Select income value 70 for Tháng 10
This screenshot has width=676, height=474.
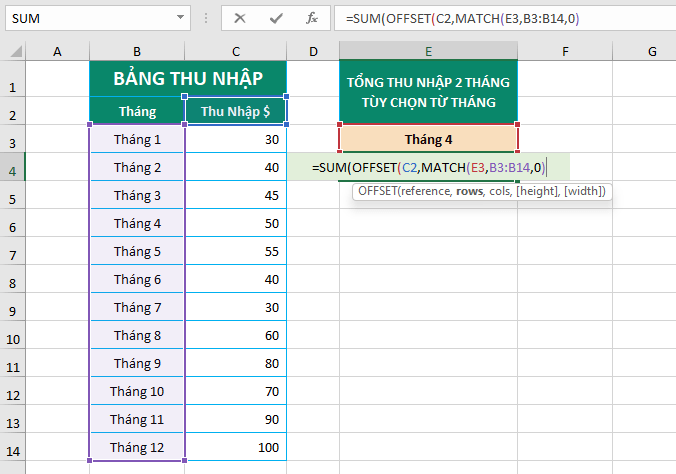coord(236,391)
